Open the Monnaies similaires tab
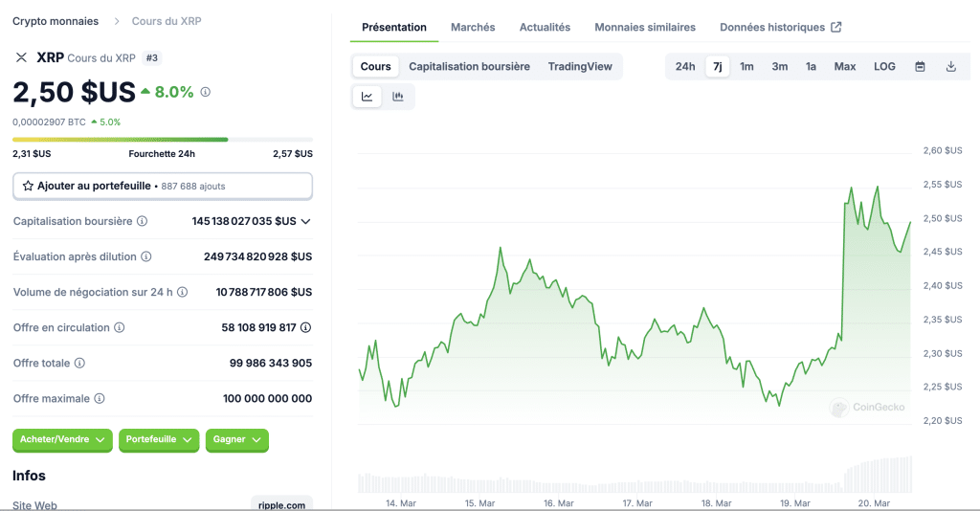980x511 pixels. pos(645,27)
